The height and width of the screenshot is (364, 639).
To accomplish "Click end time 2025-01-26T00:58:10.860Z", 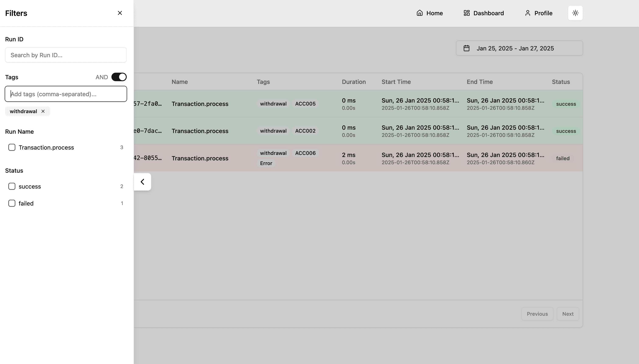I will pyautogui.click(x=500, y=163).
